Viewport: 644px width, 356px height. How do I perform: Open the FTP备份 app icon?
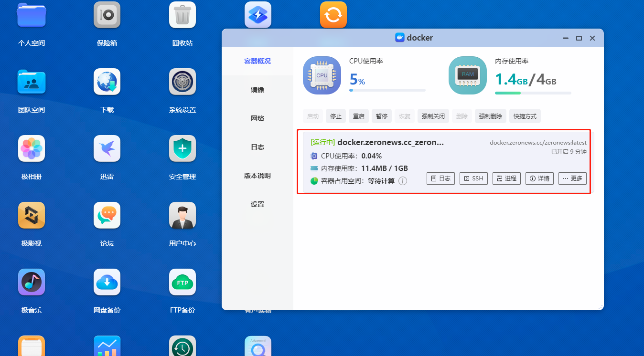[x=182, y=282]
